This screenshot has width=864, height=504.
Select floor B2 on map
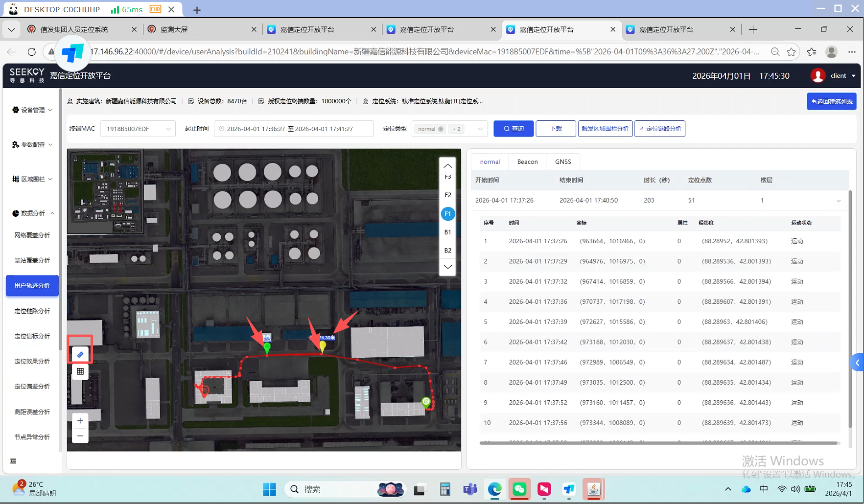pos(447,251)
